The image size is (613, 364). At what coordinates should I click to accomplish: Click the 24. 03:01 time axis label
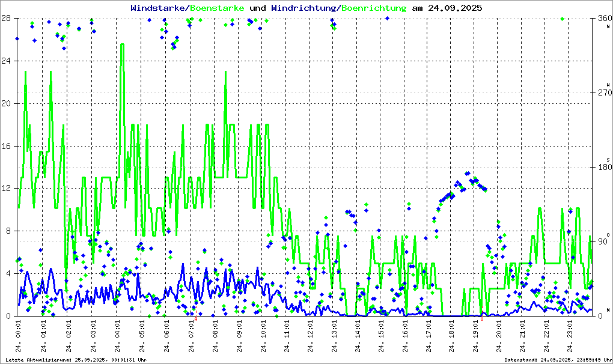[93, 336]
